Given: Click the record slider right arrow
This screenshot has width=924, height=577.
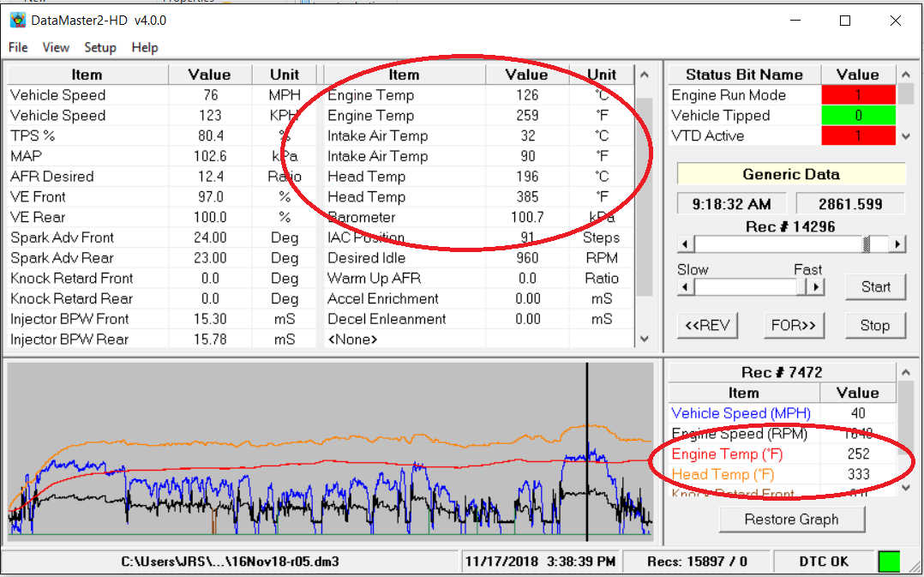Looking at the screenshot, I should pyautogui.click(x=897, y=244).
